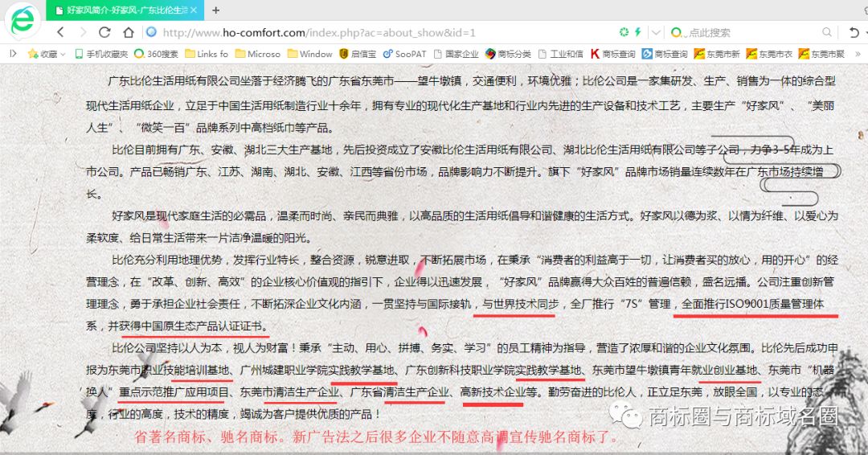Expand the sidebar arrow left of 收藏
The height and width of the screenshot is (455, 868).
(x=14, y=54)
